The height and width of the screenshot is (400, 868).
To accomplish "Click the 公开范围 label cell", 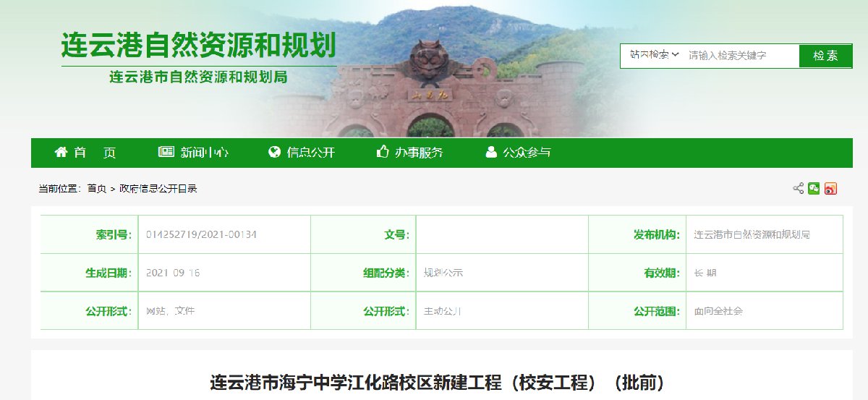I will 637,311.
